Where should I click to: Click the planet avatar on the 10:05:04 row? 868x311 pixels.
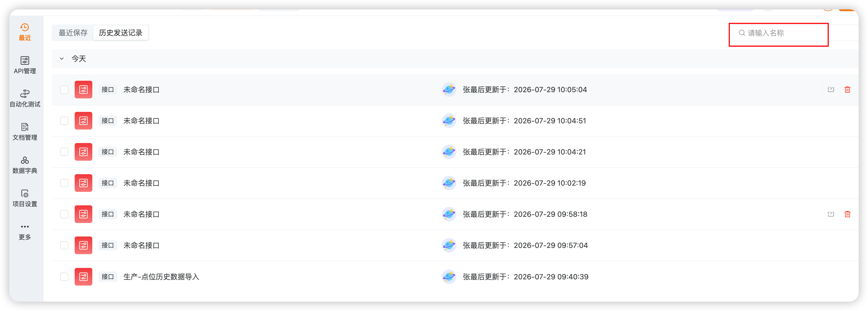pos(449,89)
